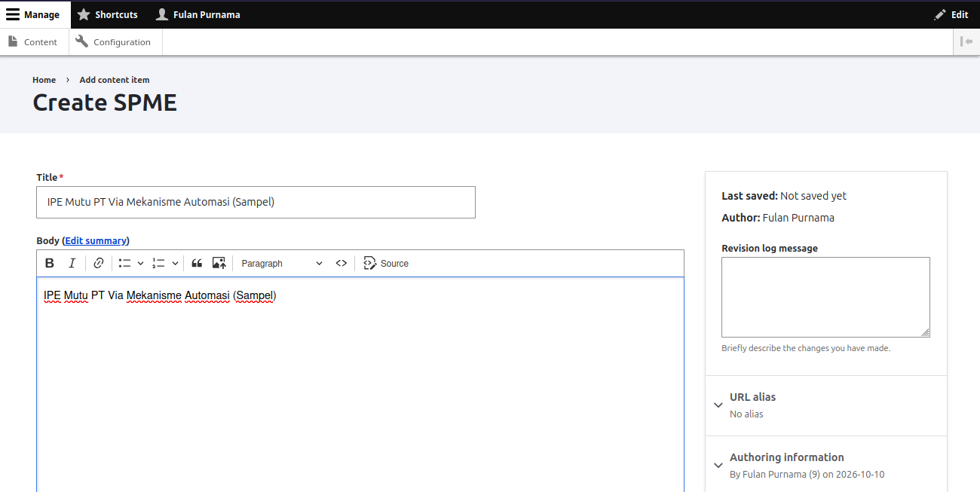Click the Edit summary link
The height and width of the screenshot is (492, 980).
tap(96, 241)
